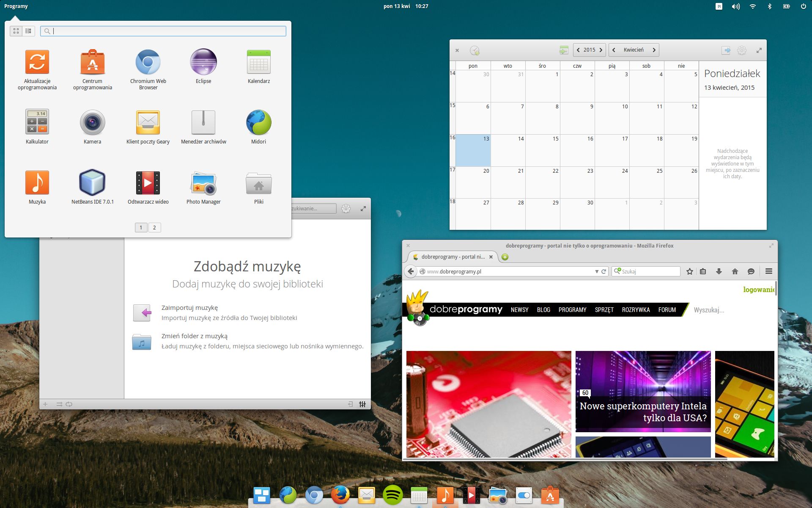The image size is (812, 508).
Task: Select April 13 in the calendar
Action: [x=473, y=150]
